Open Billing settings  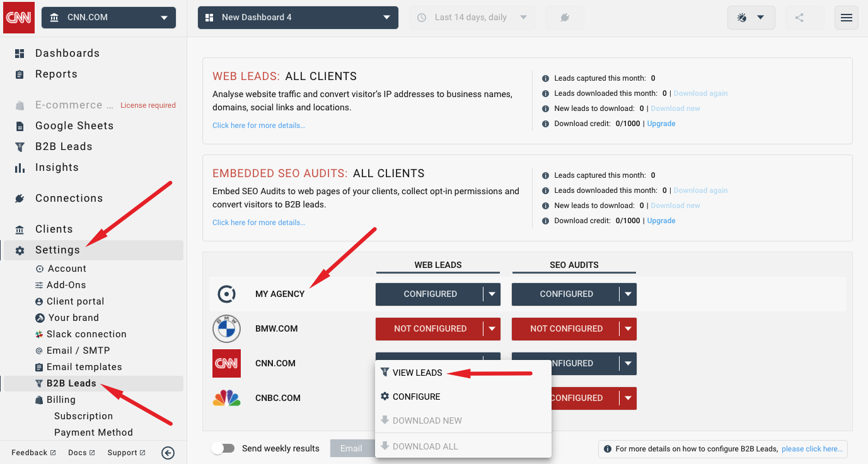tap(61, 400)
